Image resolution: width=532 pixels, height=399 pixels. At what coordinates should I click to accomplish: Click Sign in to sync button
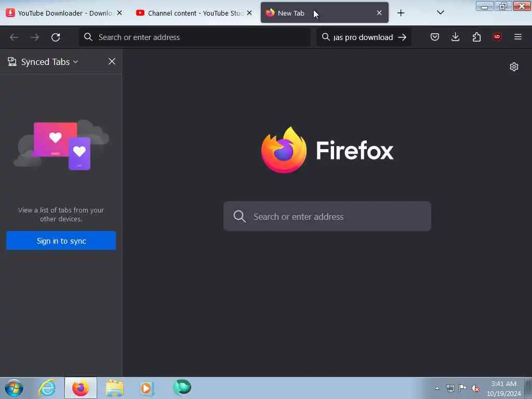61,241
